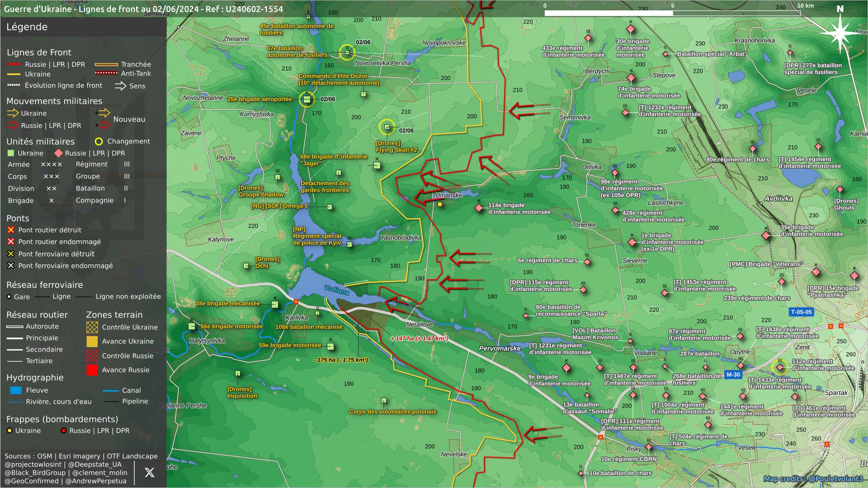Click the T-05-05 road shield

click(801, 312)
